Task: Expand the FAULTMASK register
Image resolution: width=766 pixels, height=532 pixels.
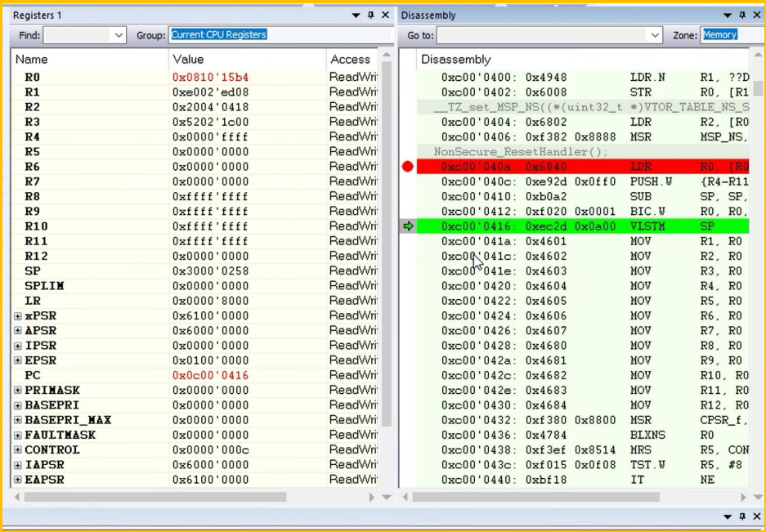Action: tap(18, 436)
